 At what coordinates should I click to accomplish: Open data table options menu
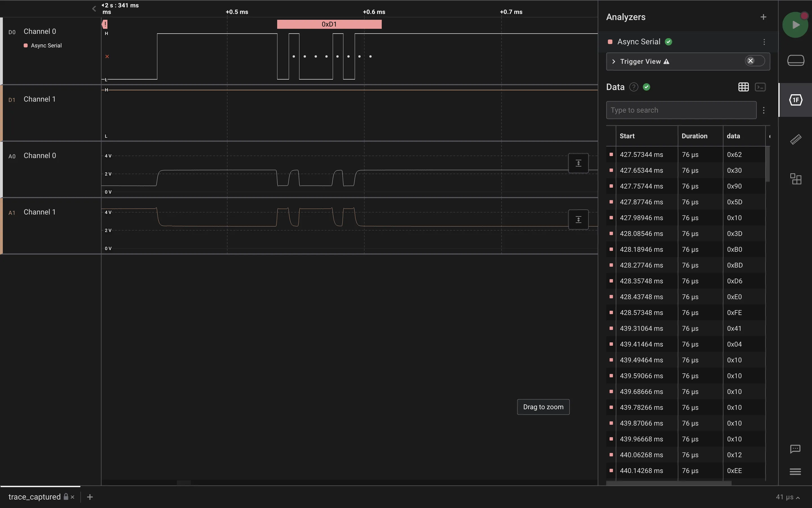click(x=764, y=110)
